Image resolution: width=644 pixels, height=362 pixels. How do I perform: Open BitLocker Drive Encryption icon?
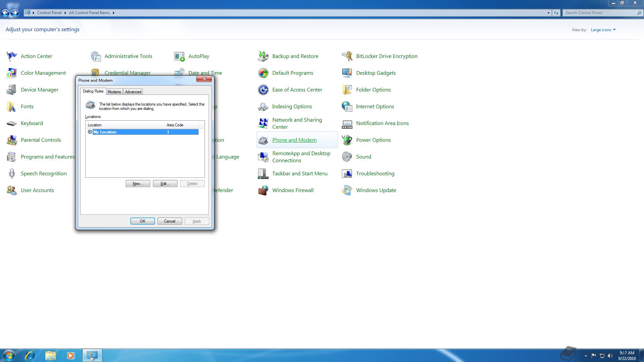(347, 56)
